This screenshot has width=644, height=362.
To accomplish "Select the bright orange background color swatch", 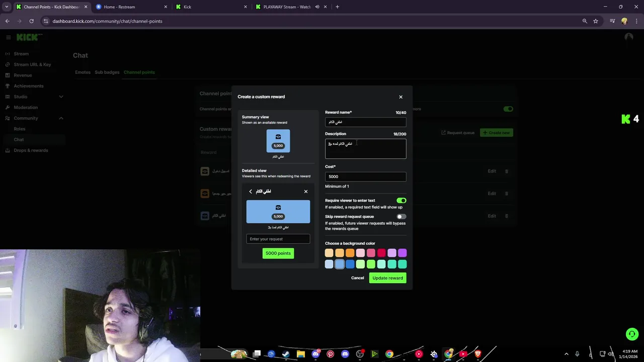I will pyautogui.click(x=350, y=253).
